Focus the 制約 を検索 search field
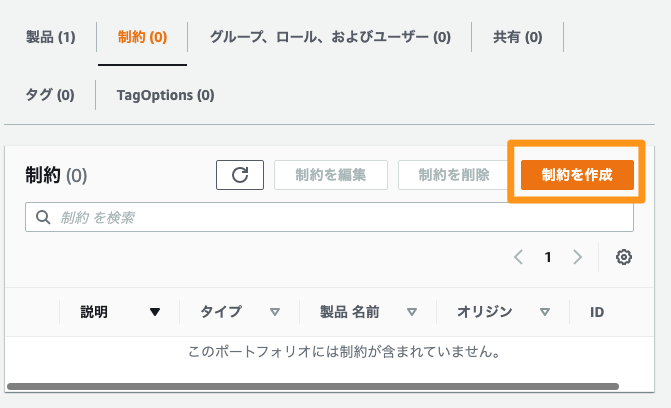 (x=329, y=217)
